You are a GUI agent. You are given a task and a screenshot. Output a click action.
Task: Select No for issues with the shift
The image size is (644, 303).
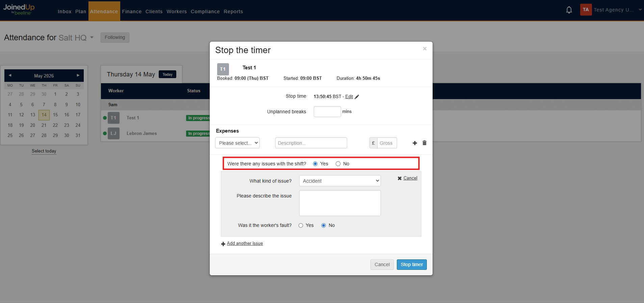338,164
